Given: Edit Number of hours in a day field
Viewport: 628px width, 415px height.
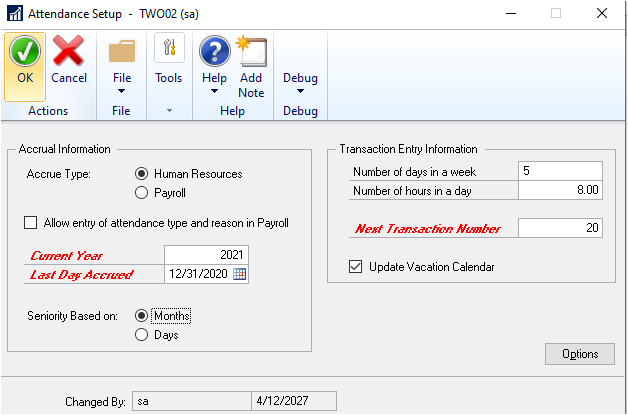Looking at the screenshot, I should (560, 190).
